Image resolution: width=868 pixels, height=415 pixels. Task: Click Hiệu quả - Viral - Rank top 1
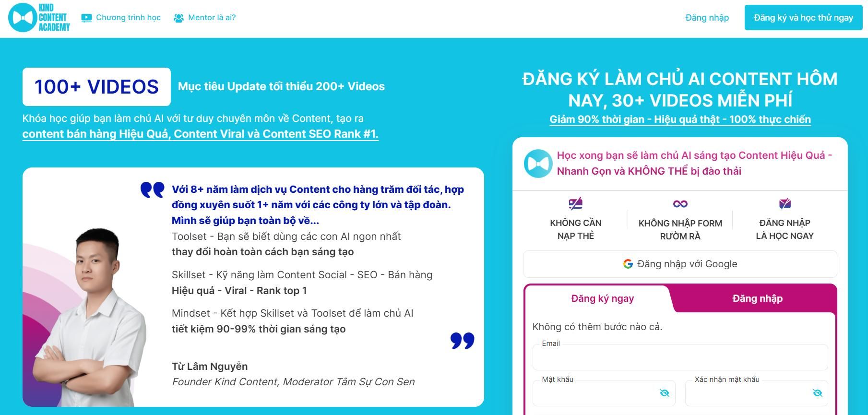pyautogui.click(x=239, y=291)
